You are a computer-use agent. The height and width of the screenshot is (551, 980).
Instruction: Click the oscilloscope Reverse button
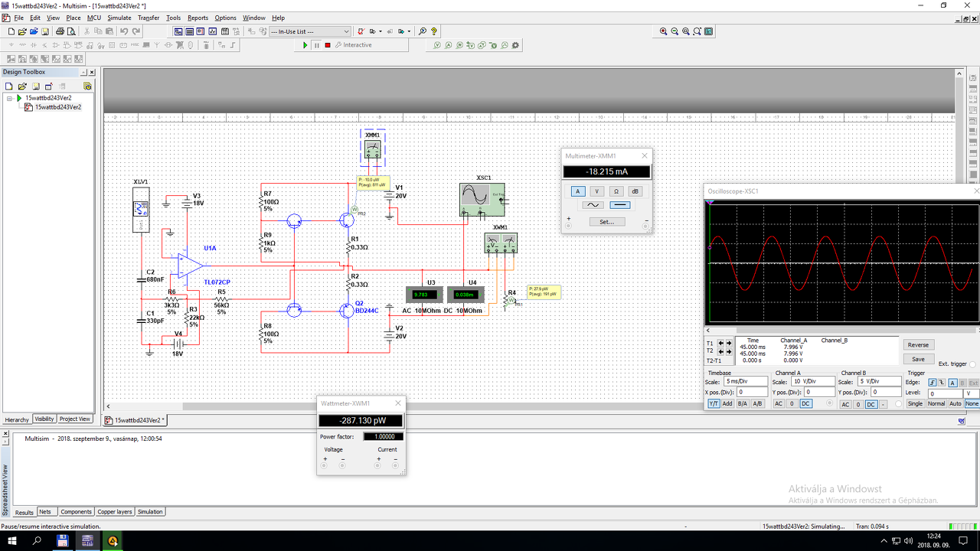click(x=918, y=345)
